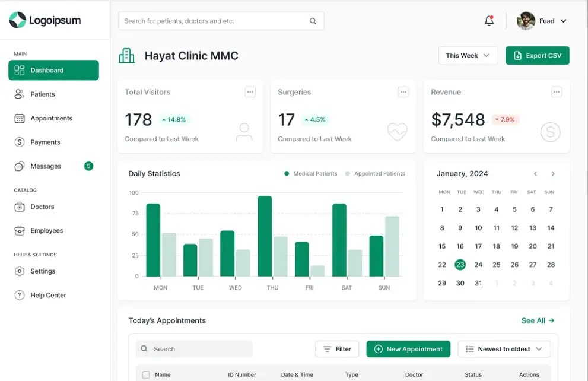Expand the Newest to oldest sort dropdown

[504, 349]
